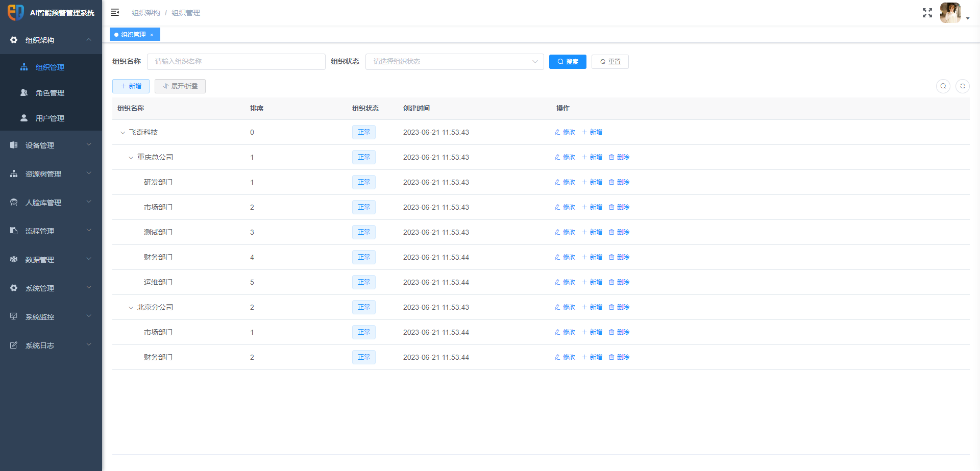Collapse the 北京分公司 tree row

point(131,308)
